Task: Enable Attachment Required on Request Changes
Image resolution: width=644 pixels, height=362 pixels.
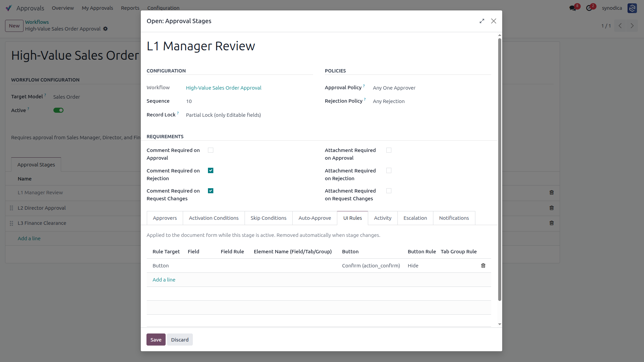Action: 389,191
